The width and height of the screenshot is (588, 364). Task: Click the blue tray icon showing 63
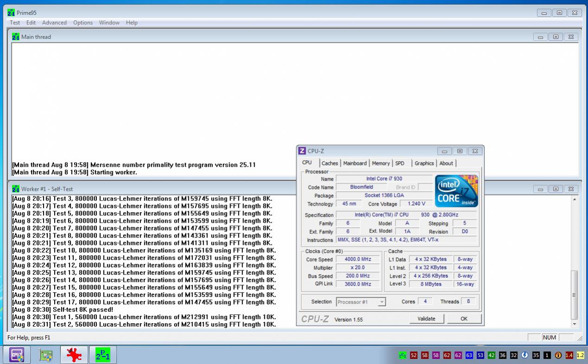[x=469, y=355]
